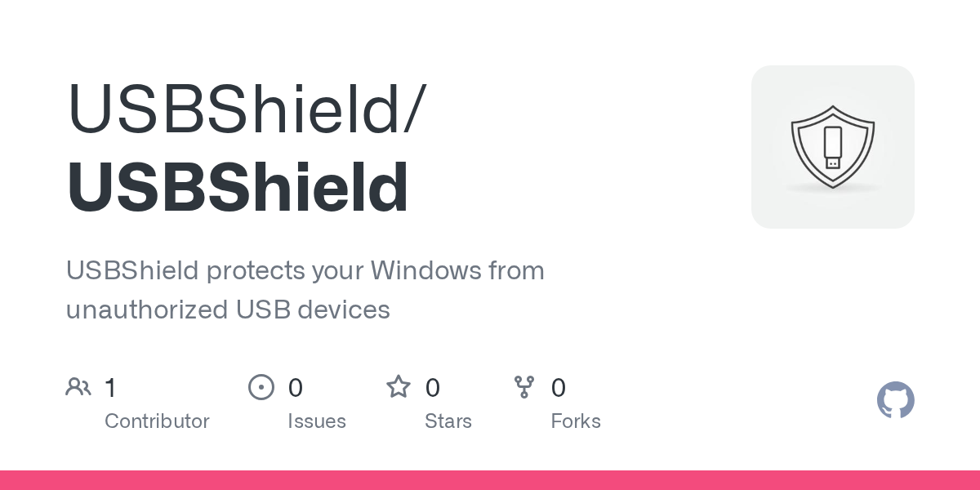Click the text "unauthorized USB devices"

point(228,310)
